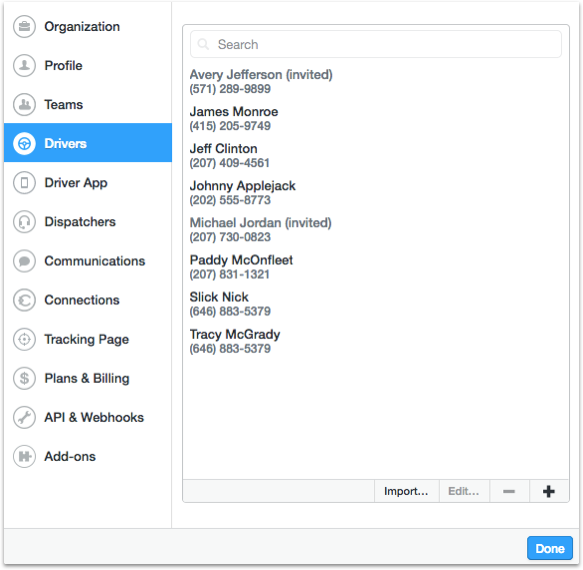Click the Driver App phone icon
The height and width of the screenshot is (570, 583).
tap(24, 183)
